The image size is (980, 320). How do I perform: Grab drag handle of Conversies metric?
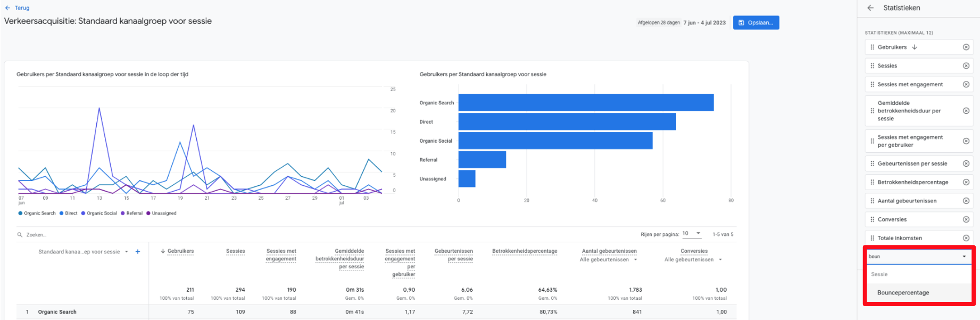point(872,219)
